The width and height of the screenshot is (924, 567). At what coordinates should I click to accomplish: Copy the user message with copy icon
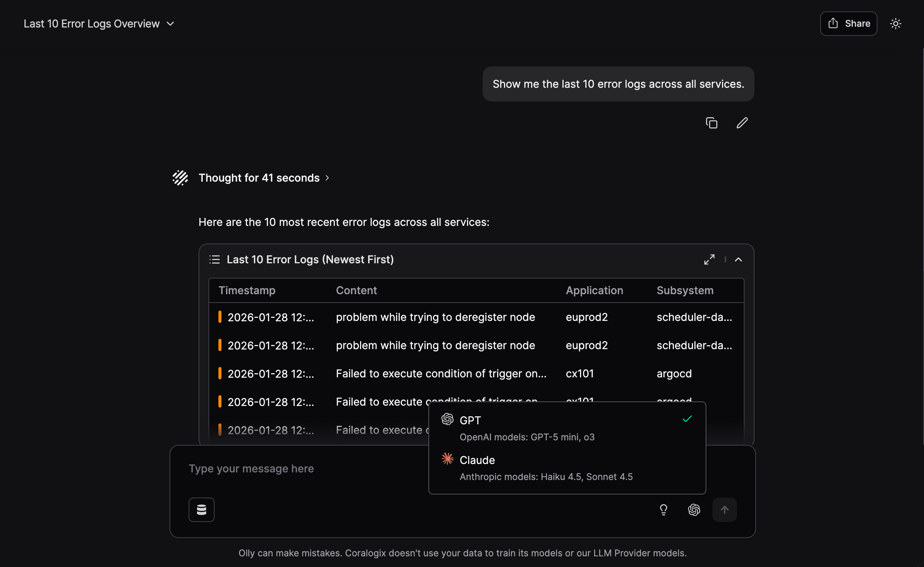[x=711, y=123]
